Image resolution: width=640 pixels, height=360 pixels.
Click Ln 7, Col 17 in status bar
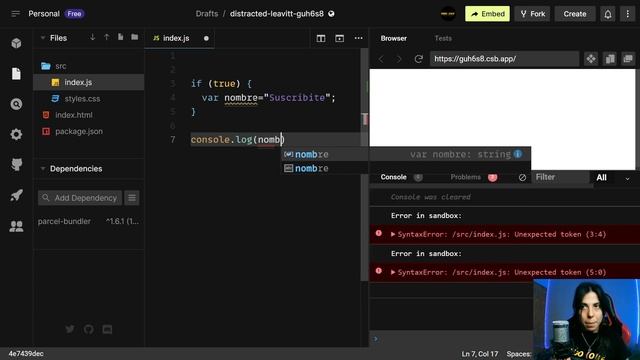(x=480, y=354)
